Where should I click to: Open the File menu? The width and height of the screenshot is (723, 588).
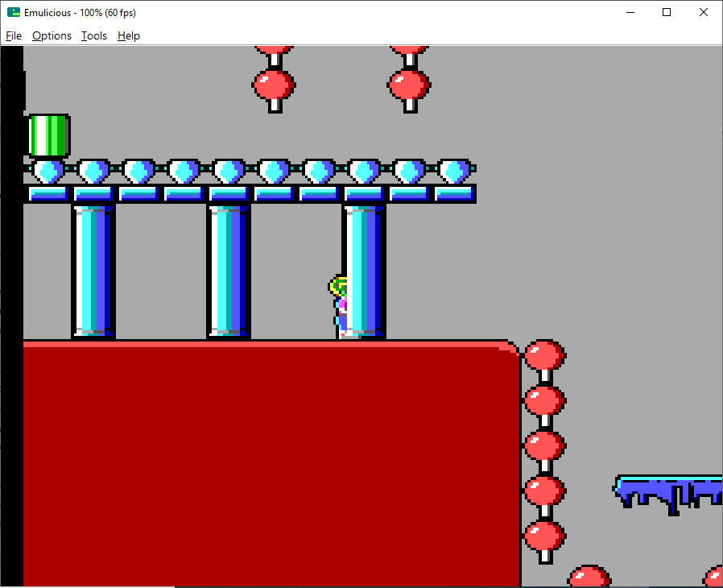click(14, 36)
